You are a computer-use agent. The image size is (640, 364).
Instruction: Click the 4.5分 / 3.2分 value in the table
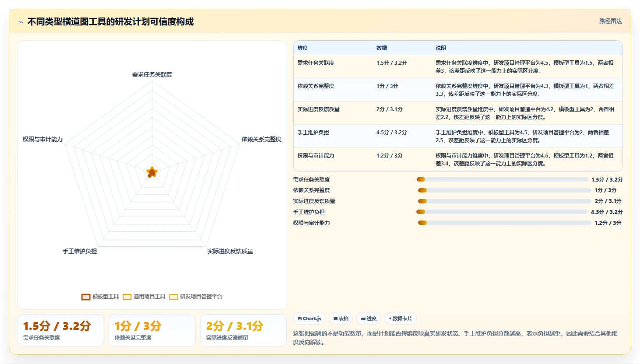pos(392,133)
